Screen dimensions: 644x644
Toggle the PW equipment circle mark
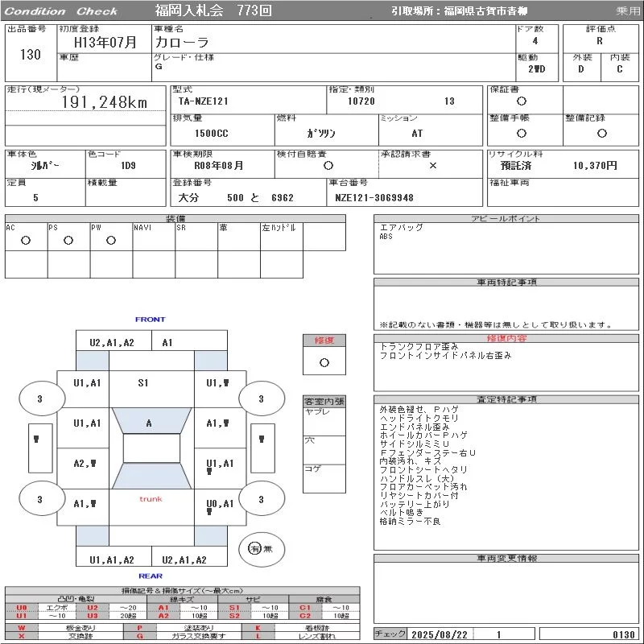tap(110, 240)
